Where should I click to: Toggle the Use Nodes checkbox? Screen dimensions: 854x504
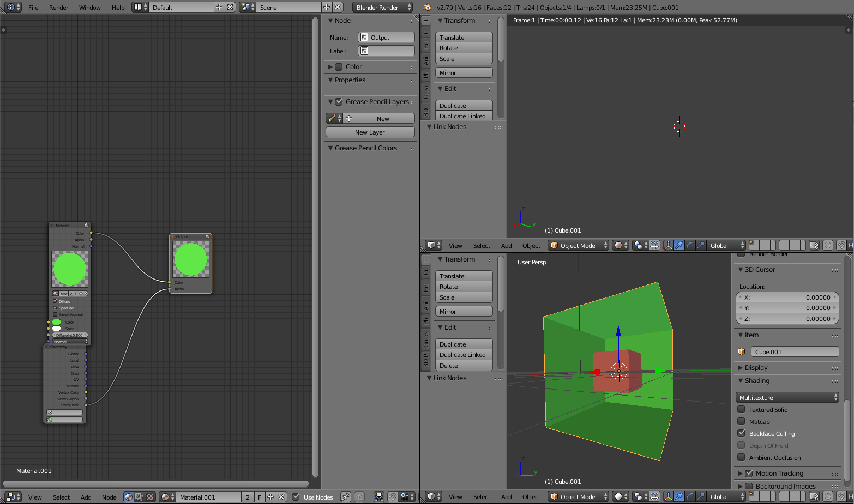[x=296, y=497]
